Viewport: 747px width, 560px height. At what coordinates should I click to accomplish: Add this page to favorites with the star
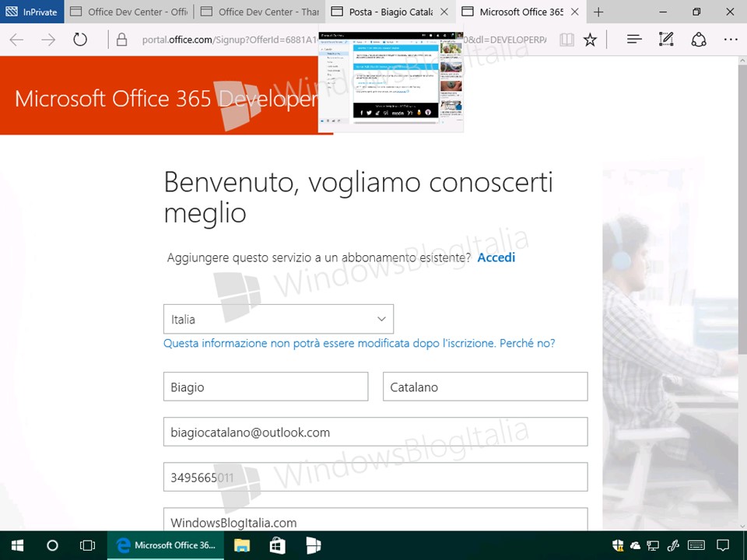(x=590, y=40)
